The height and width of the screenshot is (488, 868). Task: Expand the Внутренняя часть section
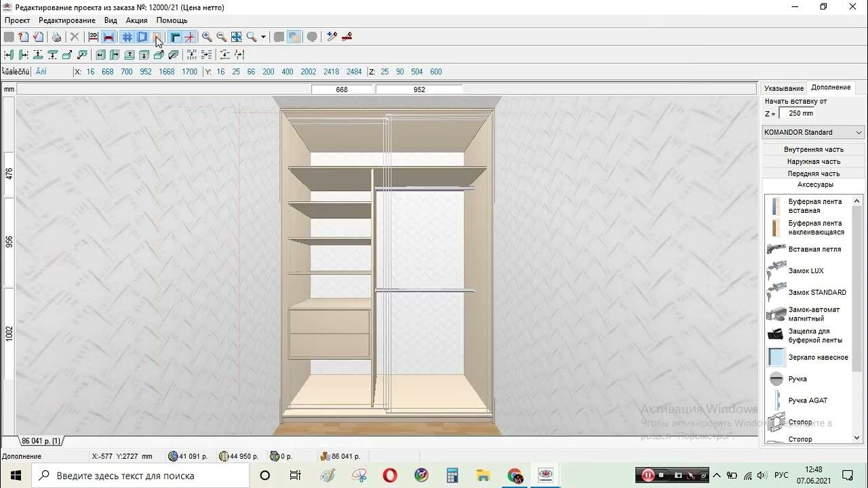[813, 149]
